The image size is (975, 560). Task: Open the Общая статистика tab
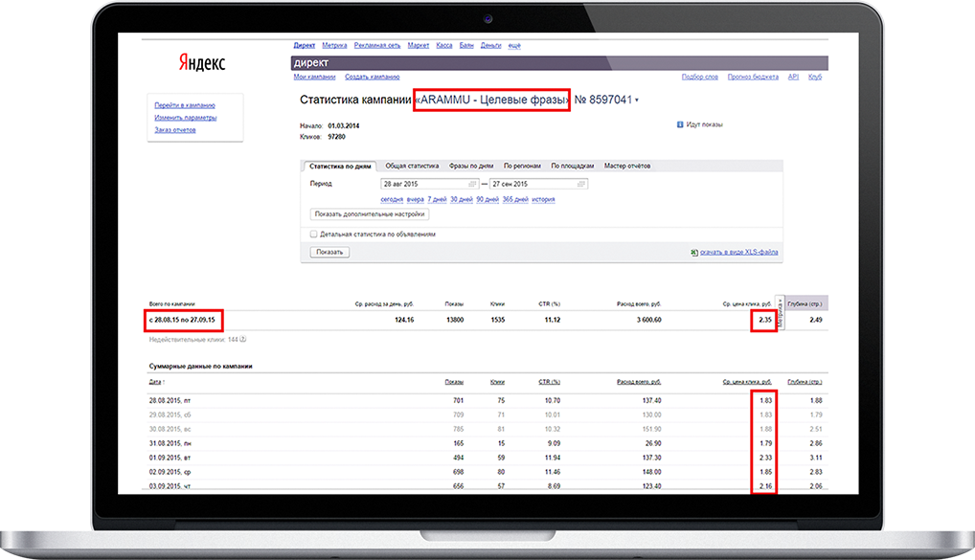pyautogui.click(x=412, y=166)
